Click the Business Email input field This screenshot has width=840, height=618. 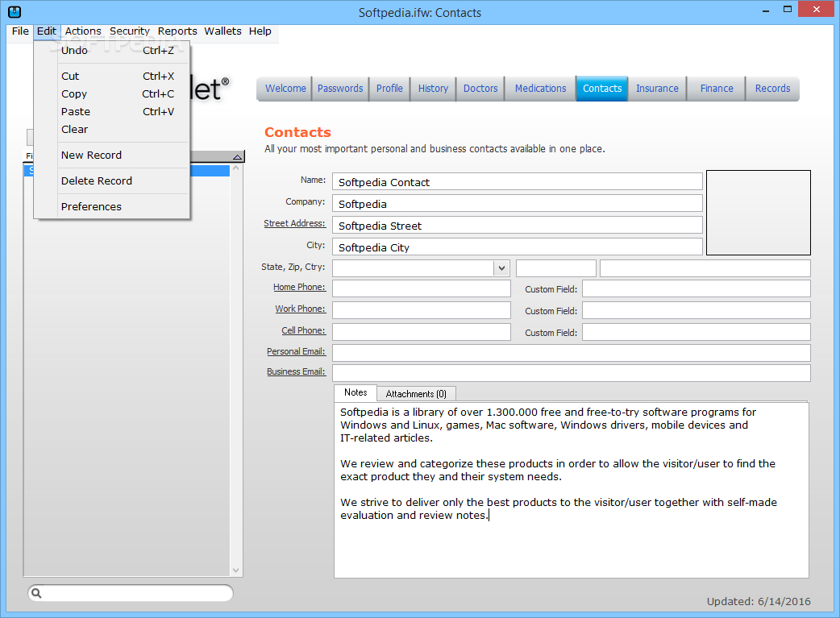[x=572, y=373]
